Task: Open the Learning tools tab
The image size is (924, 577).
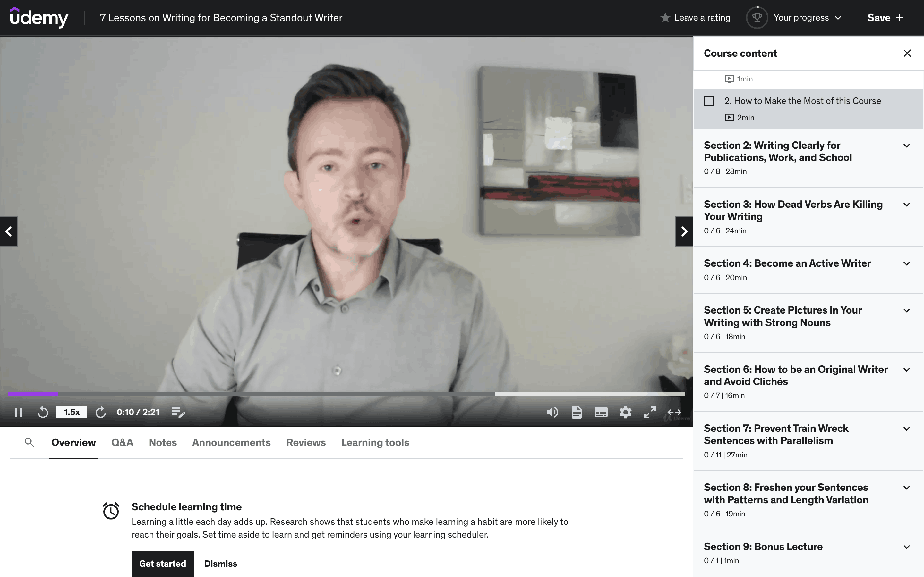Action: (375, 442)
